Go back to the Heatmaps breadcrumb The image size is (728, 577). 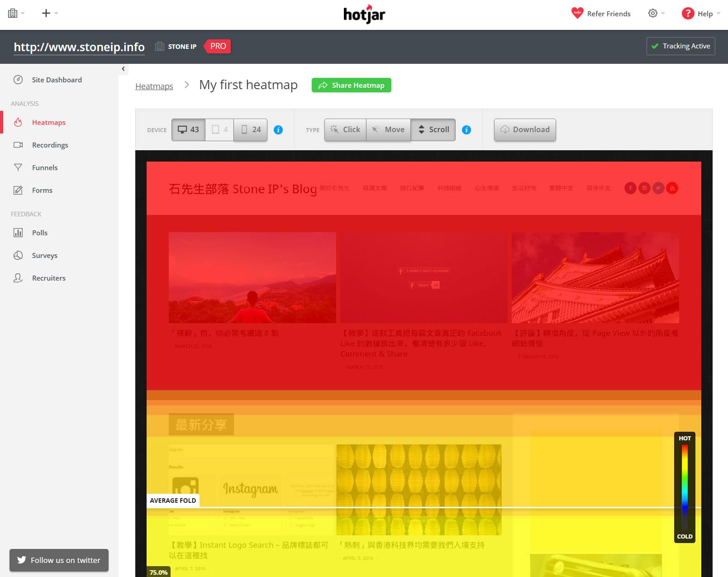pyautogui.click(x=154, y=86)
